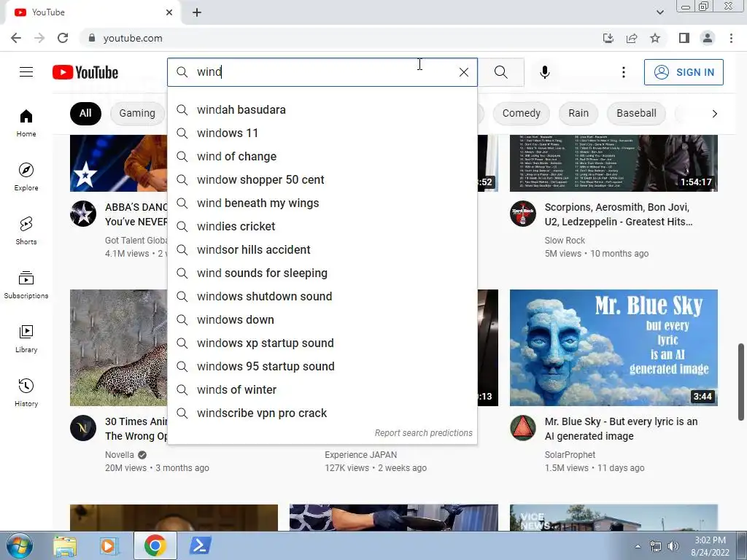Choose suggestion 'wind sounds for sleeping'
Image resolution: width=747 pixels, height=560 pixels.
[322, 273]
